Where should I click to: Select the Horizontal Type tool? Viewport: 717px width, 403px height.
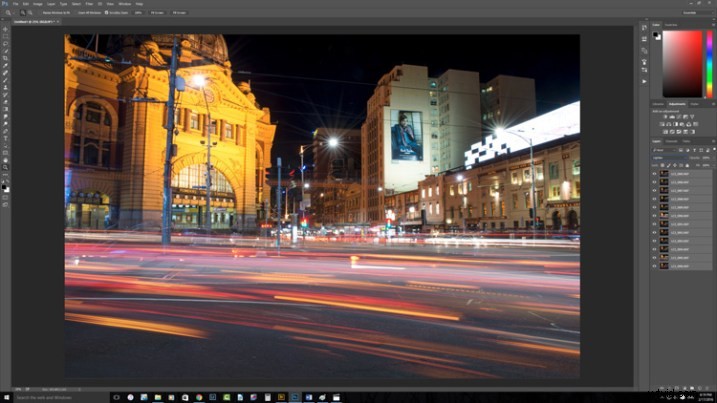coord(5,139)
